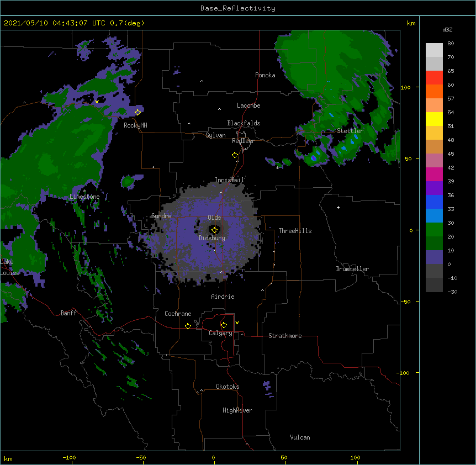The width and height of the screenshot is (476, 465).
Task: Click the yellow diamond marker above Calgary label
Action: (x=224, y=325)
